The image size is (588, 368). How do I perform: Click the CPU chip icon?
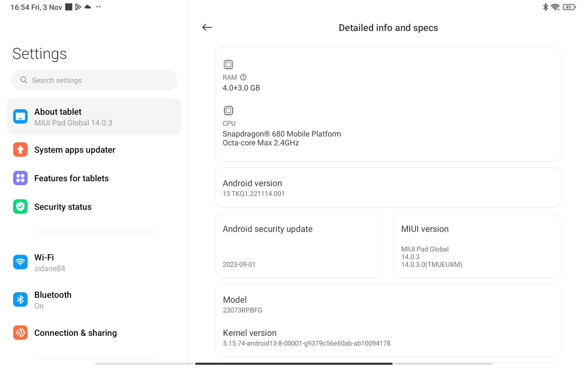pyautogui.click(x=228, y=110)
